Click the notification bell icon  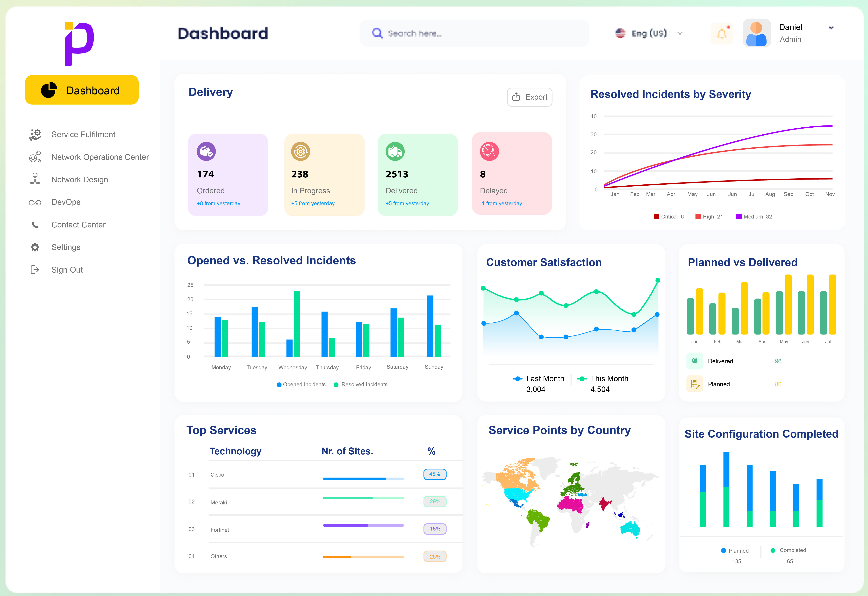pyautogui.click(x=722, y=34)
